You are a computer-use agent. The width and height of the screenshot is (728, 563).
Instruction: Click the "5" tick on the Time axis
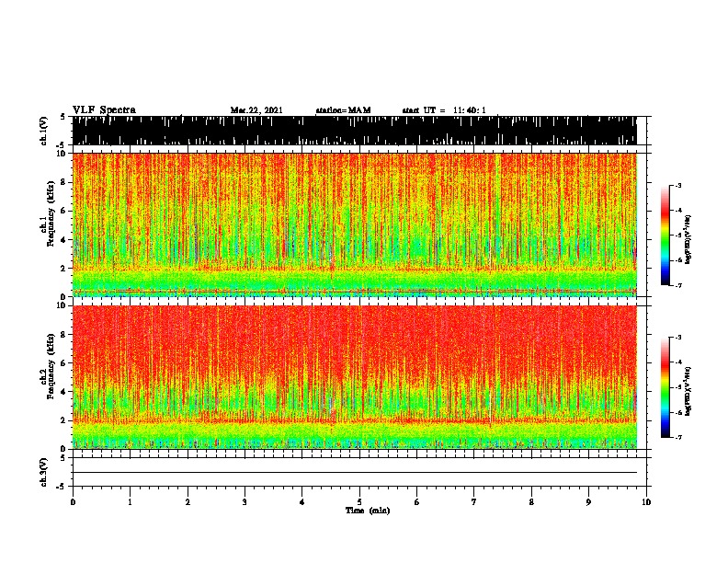[359, 502]
